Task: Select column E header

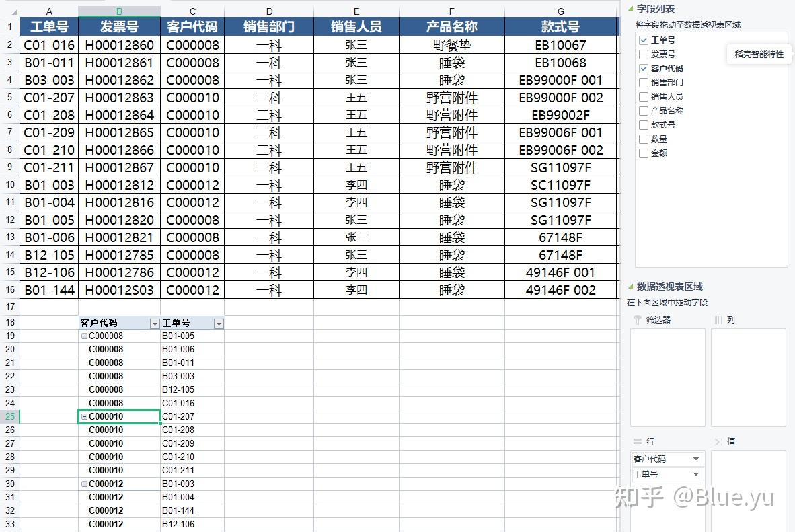Action: click(356, 11)
